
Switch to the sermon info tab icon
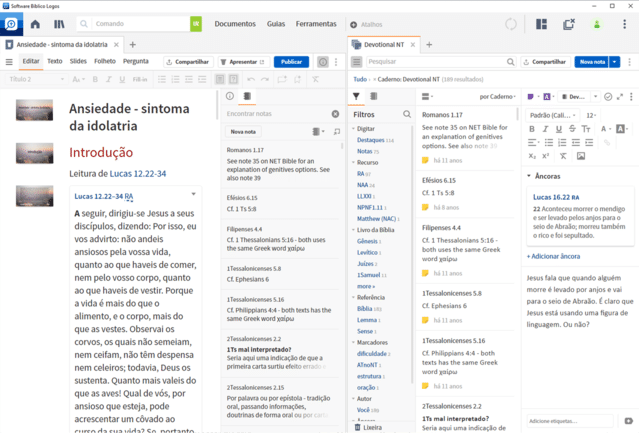(230, 96)
